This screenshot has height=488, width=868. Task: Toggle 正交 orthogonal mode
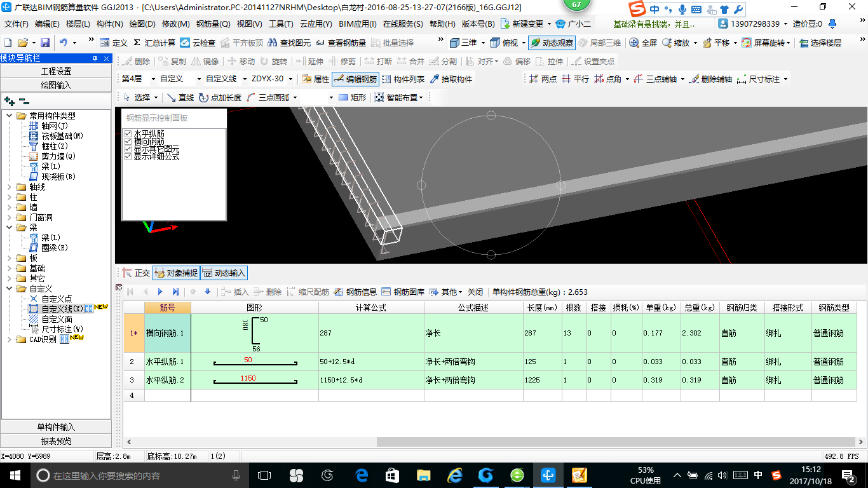pyautogui.click(x=136, y=273)
